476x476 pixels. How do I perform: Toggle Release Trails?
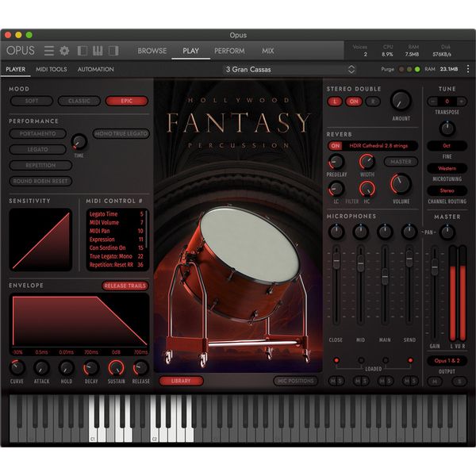(x=125, y=286)
